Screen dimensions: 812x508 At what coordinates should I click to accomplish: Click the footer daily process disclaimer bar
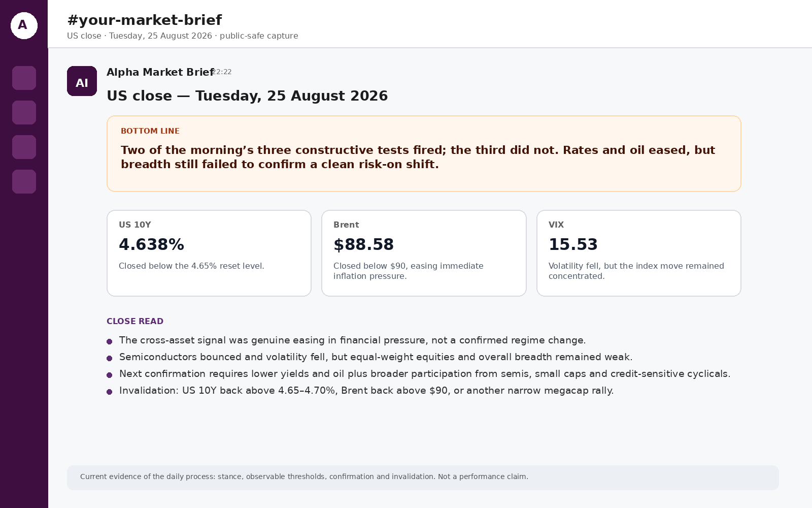pos(423,478)
